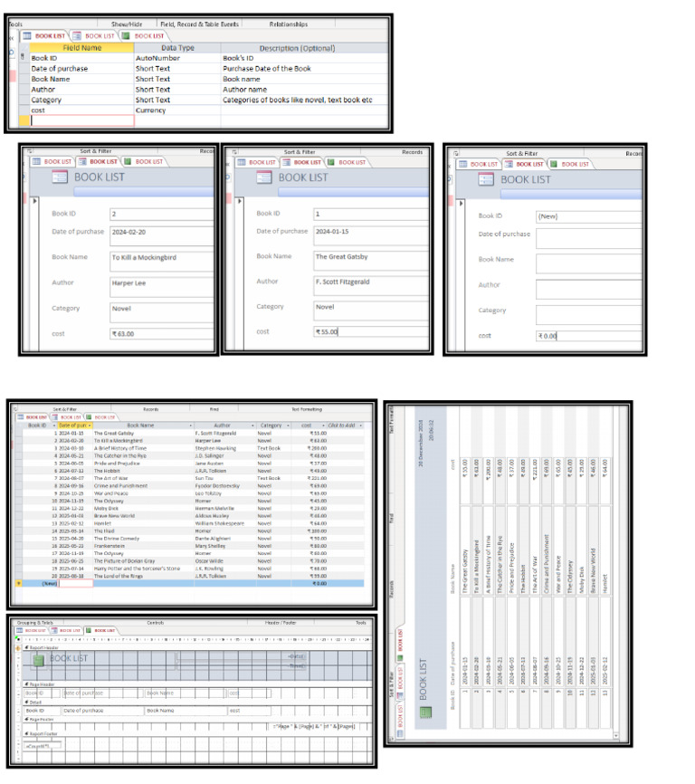Click cost field showing ₹0.00 in new record form
Screen dimensions: 695x784
(588, 336)
